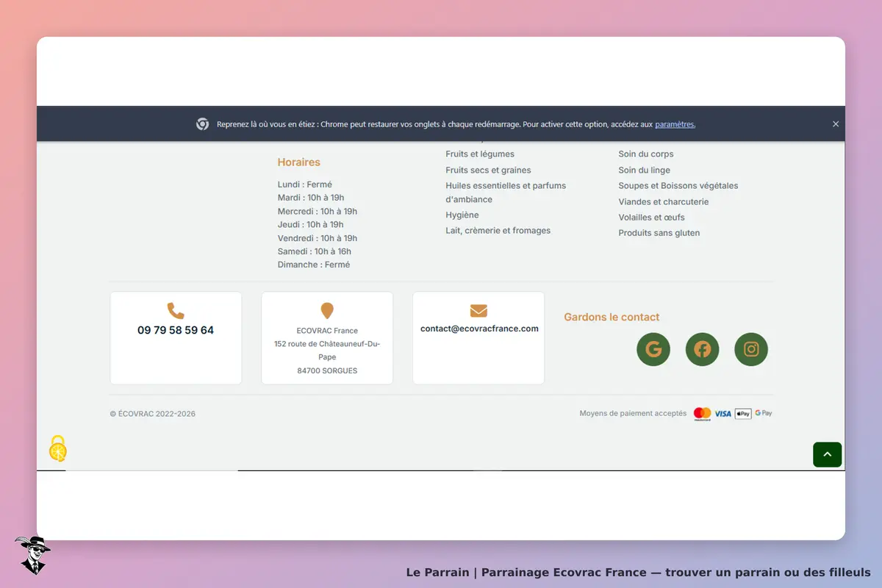This screenshot has width=882, height=588.
Task: Click the orange phone icon
Action: click(x=176, y=310)
